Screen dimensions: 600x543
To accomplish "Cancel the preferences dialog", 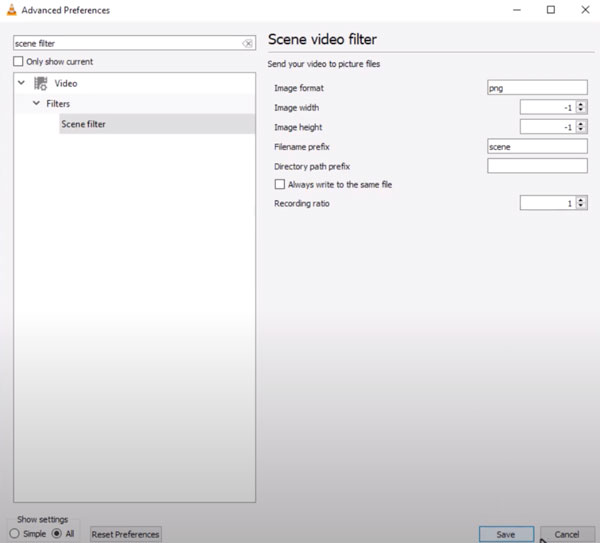I will point(567,534).
